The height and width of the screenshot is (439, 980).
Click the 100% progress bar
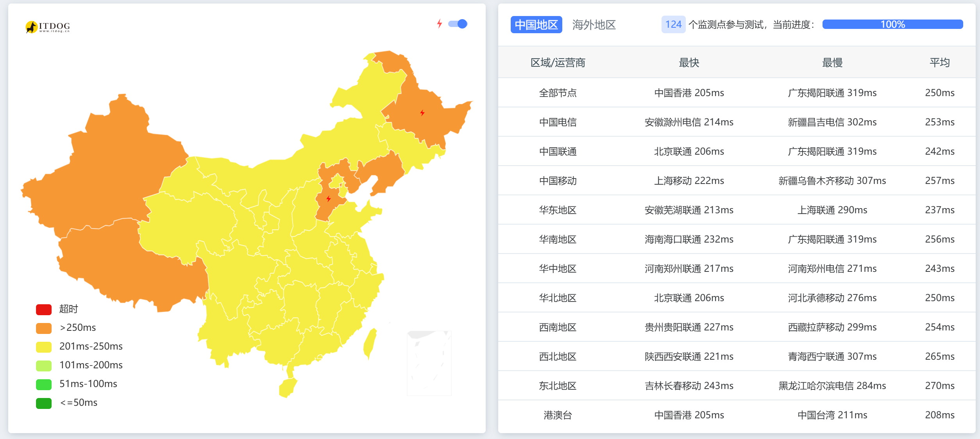point(892,24)
